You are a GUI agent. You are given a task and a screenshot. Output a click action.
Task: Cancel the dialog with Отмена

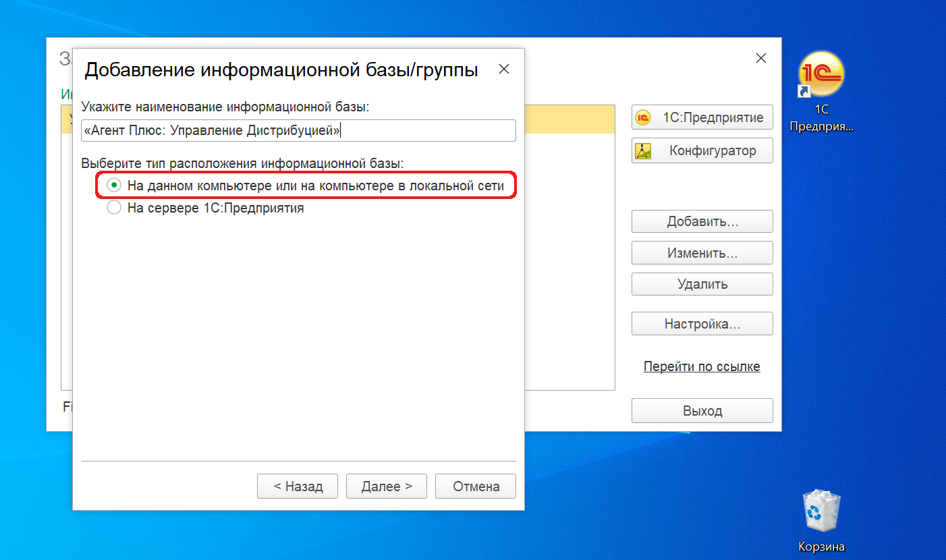(476, 486)
